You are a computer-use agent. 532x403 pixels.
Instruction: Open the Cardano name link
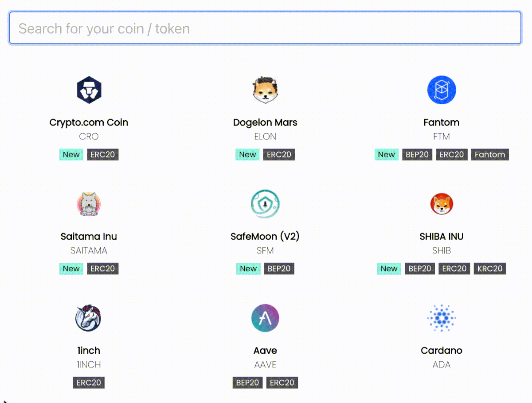pos(442,351)
